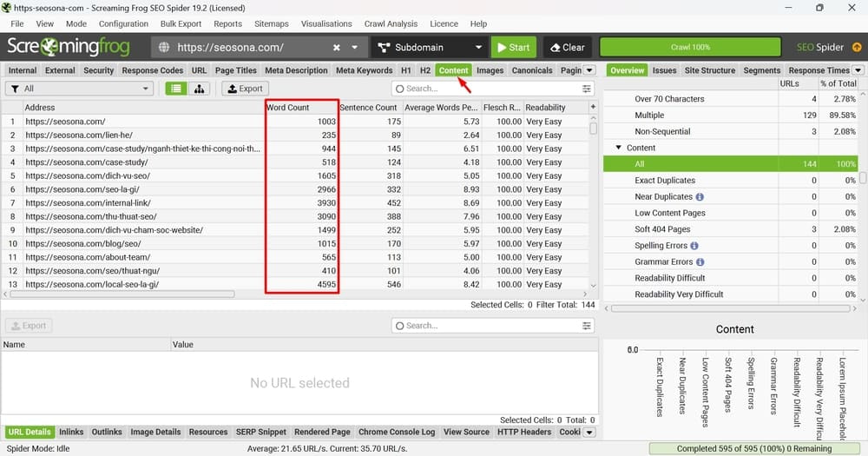Show more bottom tabs dropdown arrow
Screen dimensions: 868x456
[x=589, y=433]
